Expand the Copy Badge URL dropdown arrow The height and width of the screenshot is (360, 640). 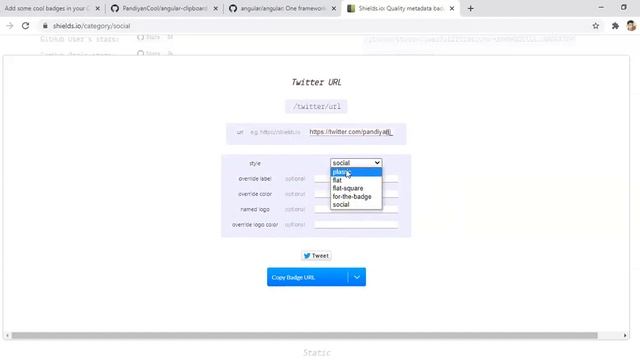(357, 277)
